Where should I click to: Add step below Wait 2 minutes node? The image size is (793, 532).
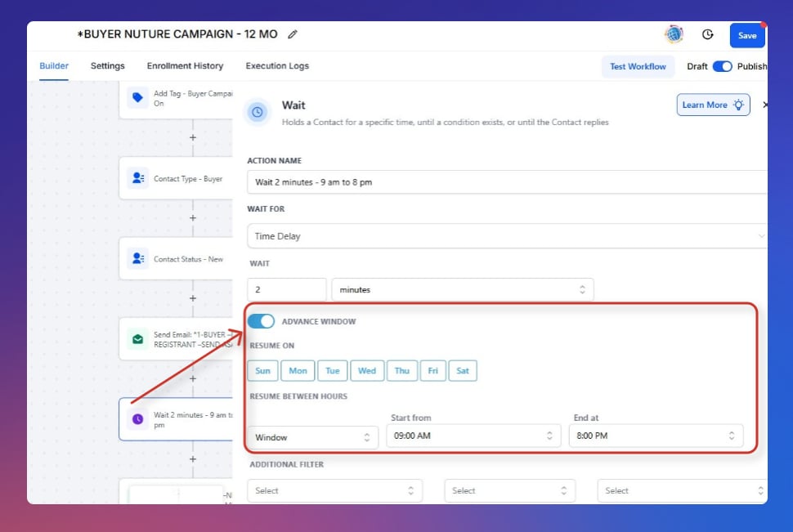click(193, 459)
